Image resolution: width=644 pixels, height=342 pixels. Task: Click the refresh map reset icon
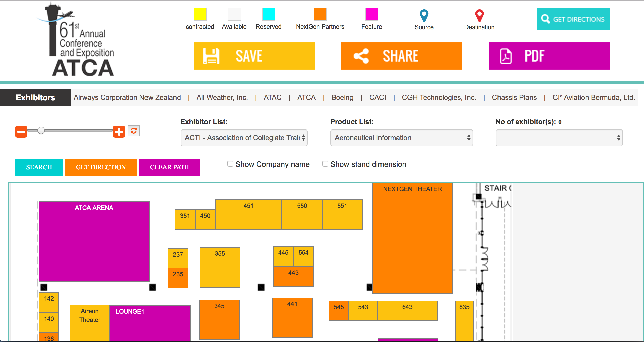click(133, 131)
